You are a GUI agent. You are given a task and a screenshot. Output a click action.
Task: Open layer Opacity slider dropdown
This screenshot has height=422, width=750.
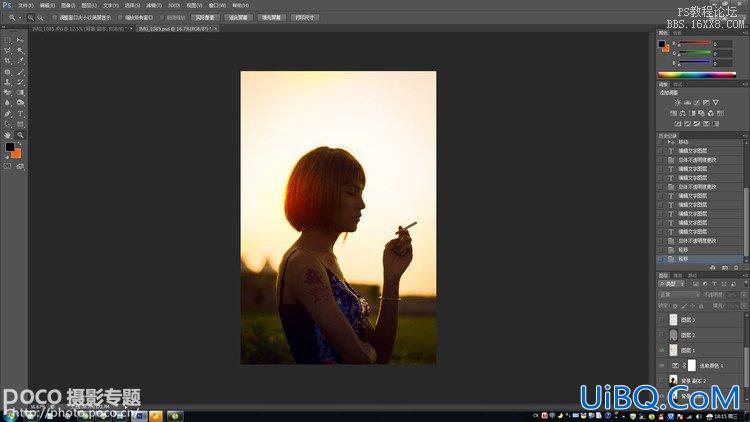(744, 295)
